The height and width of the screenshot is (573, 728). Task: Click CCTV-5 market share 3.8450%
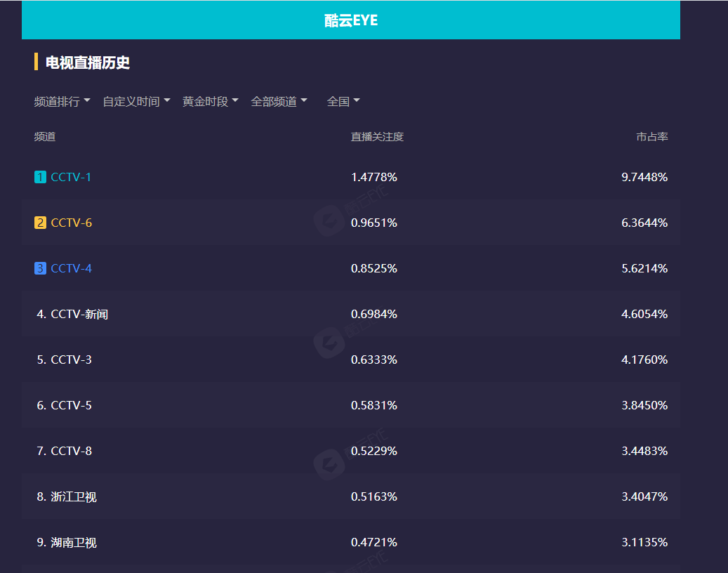click(644, 405)
